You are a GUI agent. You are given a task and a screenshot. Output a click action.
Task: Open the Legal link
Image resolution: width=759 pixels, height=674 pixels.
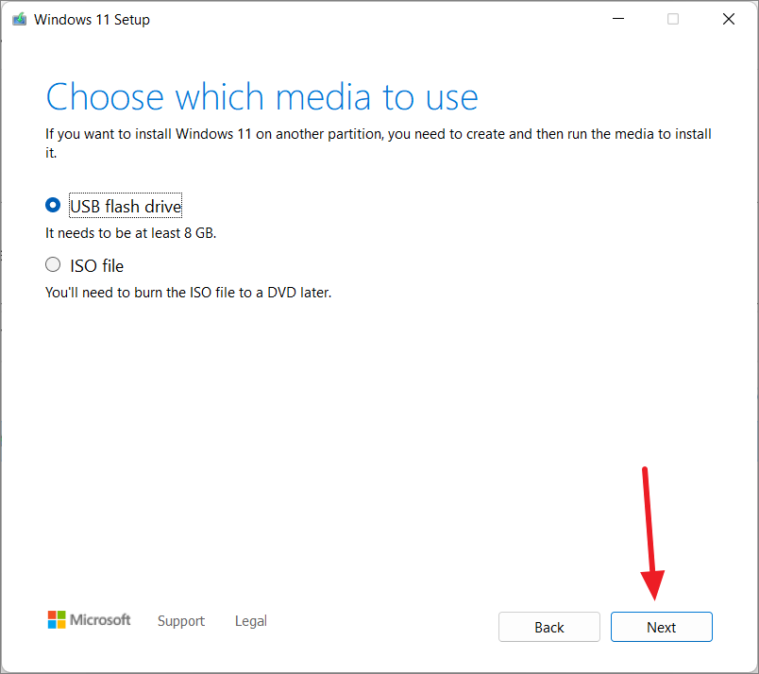[x=251, y=621]
